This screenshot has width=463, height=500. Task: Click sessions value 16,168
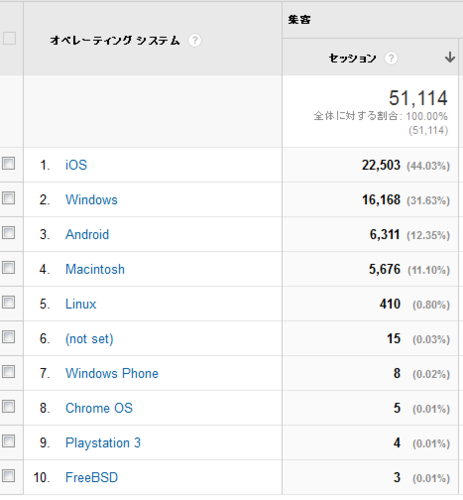point(381,200)
